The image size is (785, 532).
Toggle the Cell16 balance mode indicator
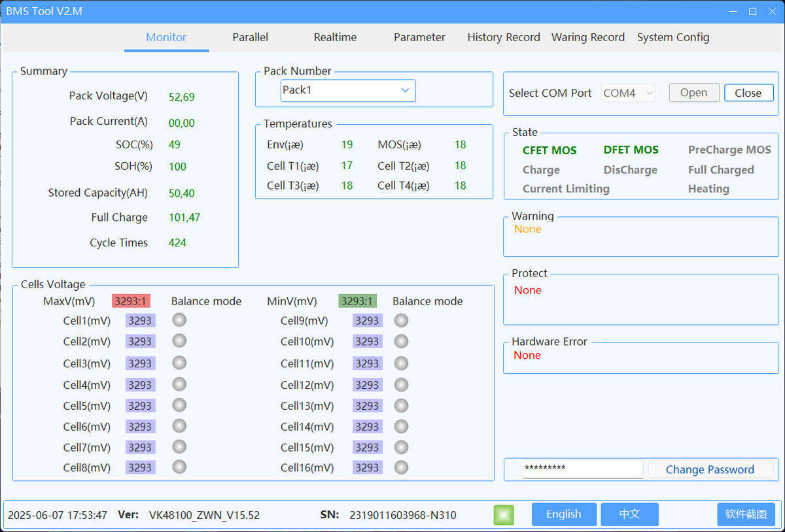point(401,467)
